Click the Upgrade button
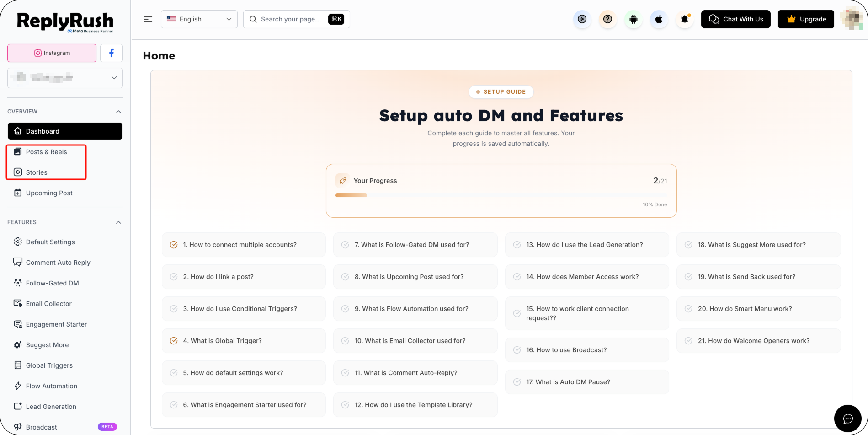This screenshot has height=435, width=868. [806, 19]
